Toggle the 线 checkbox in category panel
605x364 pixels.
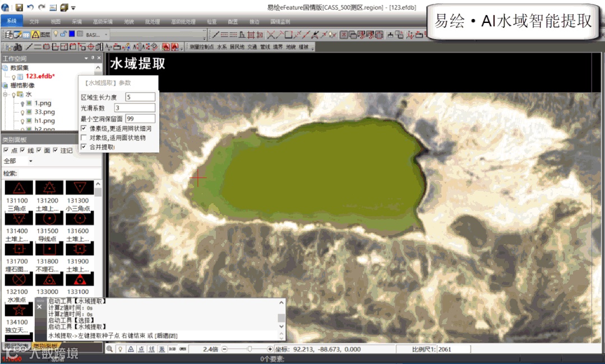point(22,150)
